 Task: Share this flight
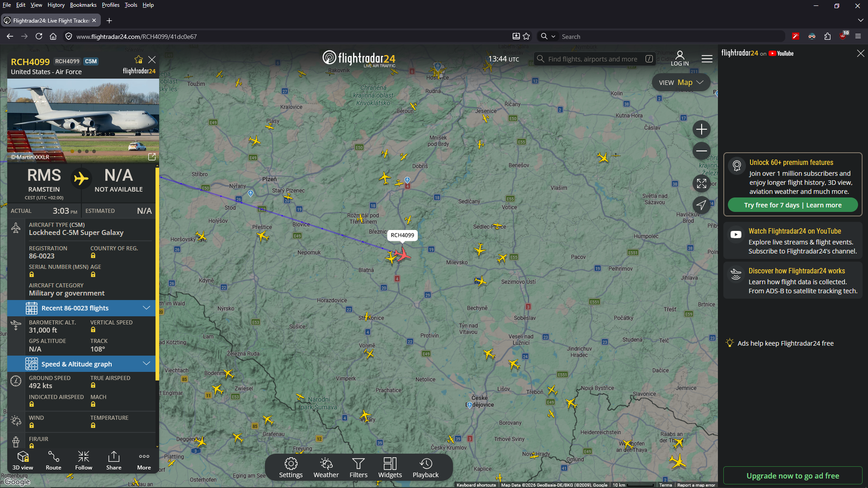tap(114, 460)
